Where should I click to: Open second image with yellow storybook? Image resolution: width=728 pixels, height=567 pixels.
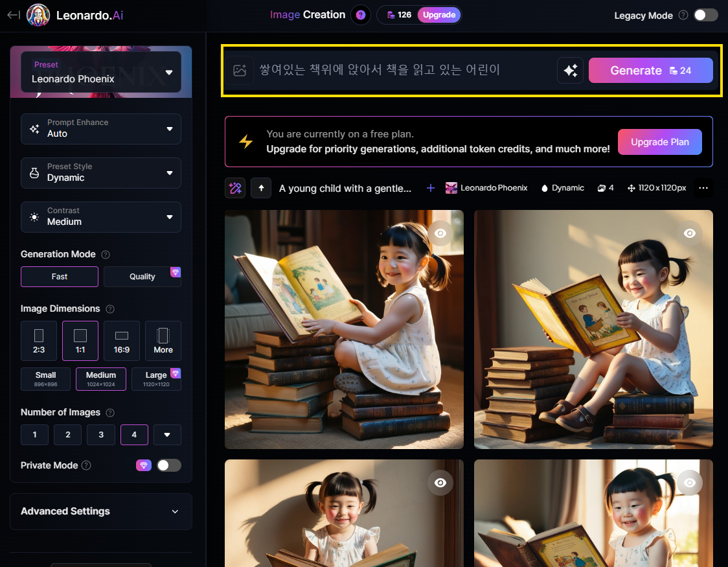593,329
